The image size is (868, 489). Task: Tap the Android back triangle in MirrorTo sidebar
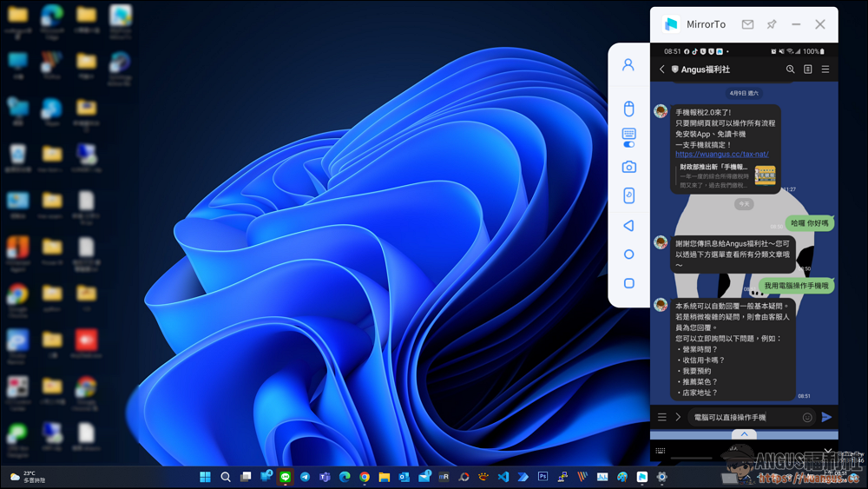[x=628, y=226]
